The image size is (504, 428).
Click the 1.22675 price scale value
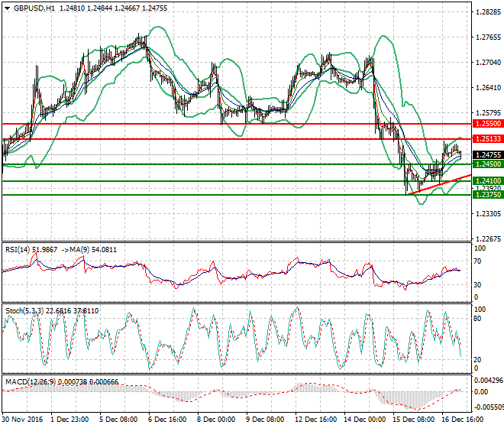click(488, 238)
